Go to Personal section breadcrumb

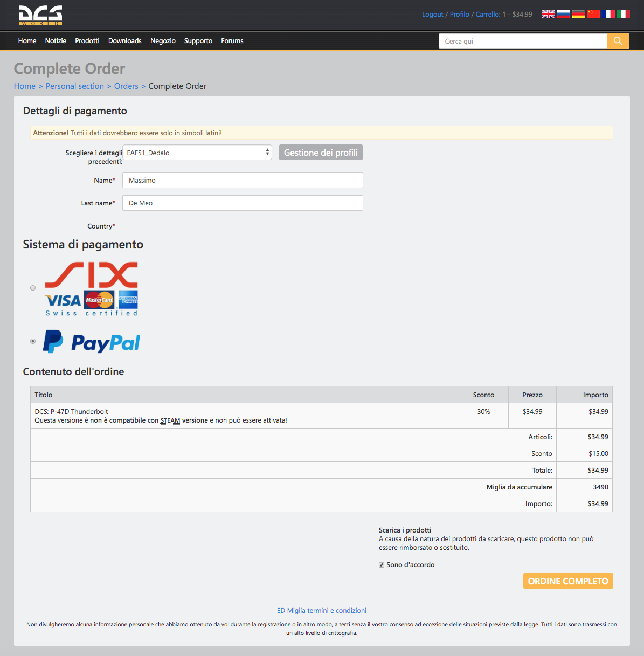(75, 86)
